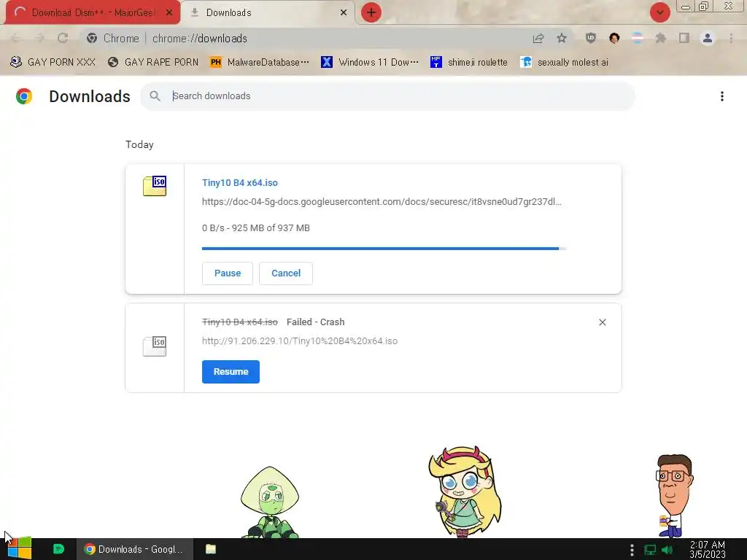The height and width of the screenshot is (560, 747).
Task: Open Windows 11 Download bookmark
Action: (x=370, y=62)
